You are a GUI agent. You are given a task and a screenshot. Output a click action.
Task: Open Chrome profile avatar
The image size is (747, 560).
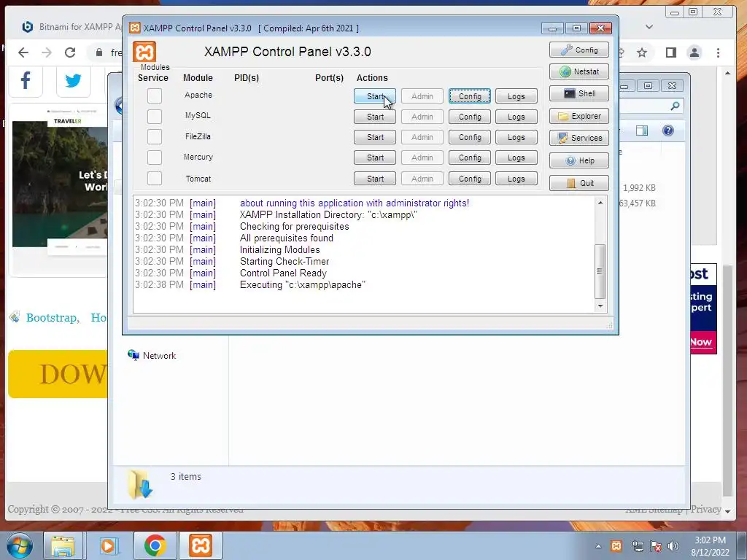pos(694,52)
